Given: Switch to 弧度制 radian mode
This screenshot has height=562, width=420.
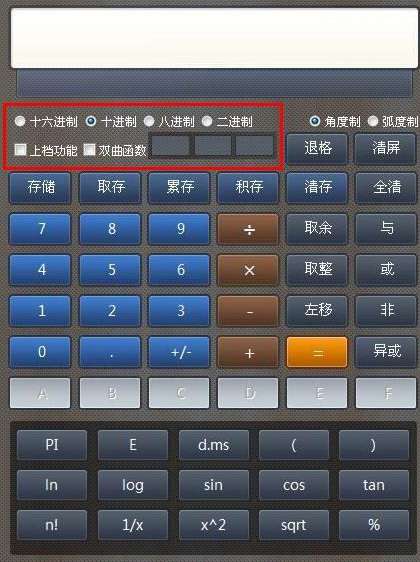Looking at the screenshot, I should [x=373, y=121].
